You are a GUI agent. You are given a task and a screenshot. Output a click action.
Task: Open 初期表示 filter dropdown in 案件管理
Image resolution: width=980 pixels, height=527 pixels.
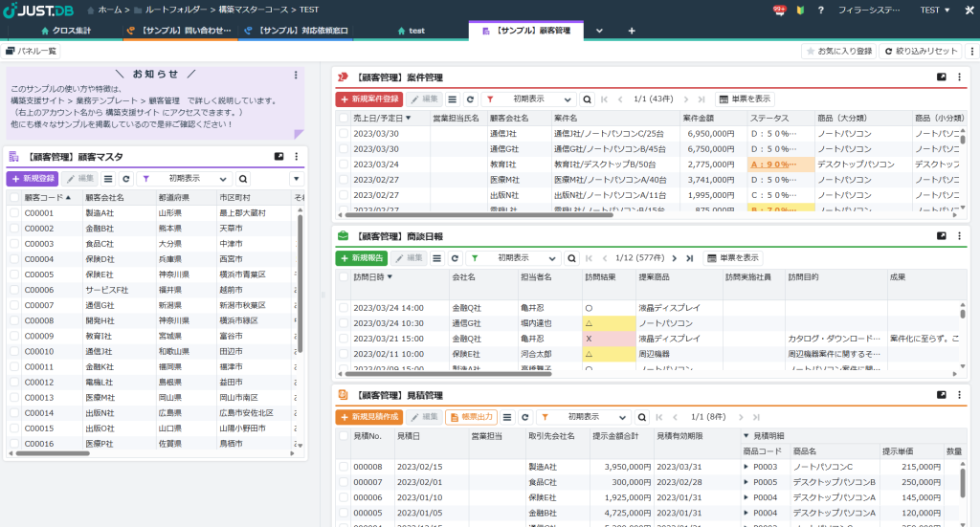pos(528,99)
